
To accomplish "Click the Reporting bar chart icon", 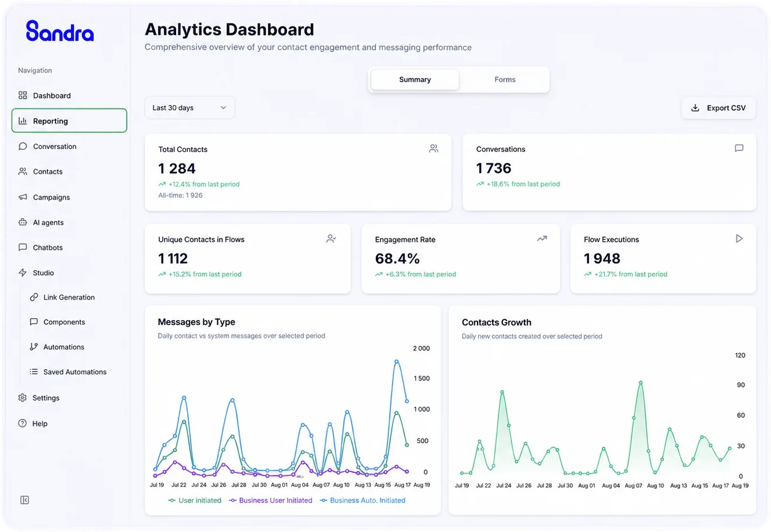I will [23, 121].
